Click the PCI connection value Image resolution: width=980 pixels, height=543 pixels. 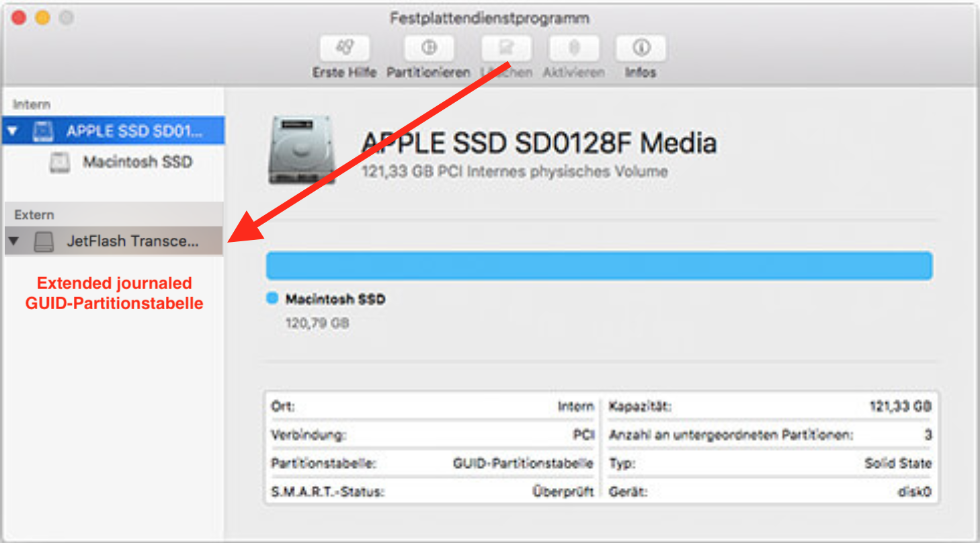pos(583,435)
